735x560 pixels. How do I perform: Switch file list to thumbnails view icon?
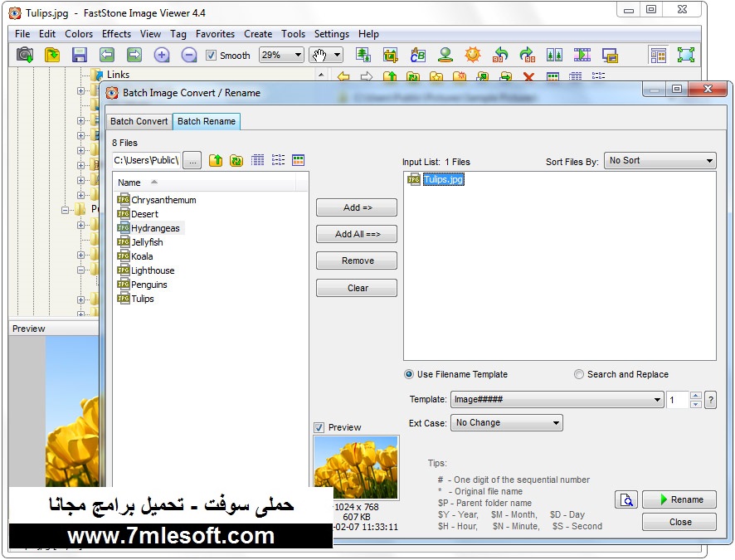coord(298,160)
